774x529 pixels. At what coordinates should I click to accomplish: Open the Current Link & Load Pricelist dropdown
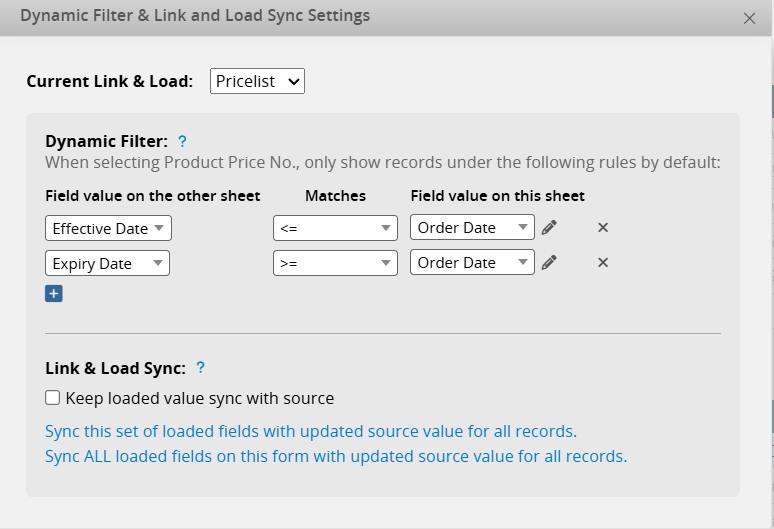click(257, 81)
